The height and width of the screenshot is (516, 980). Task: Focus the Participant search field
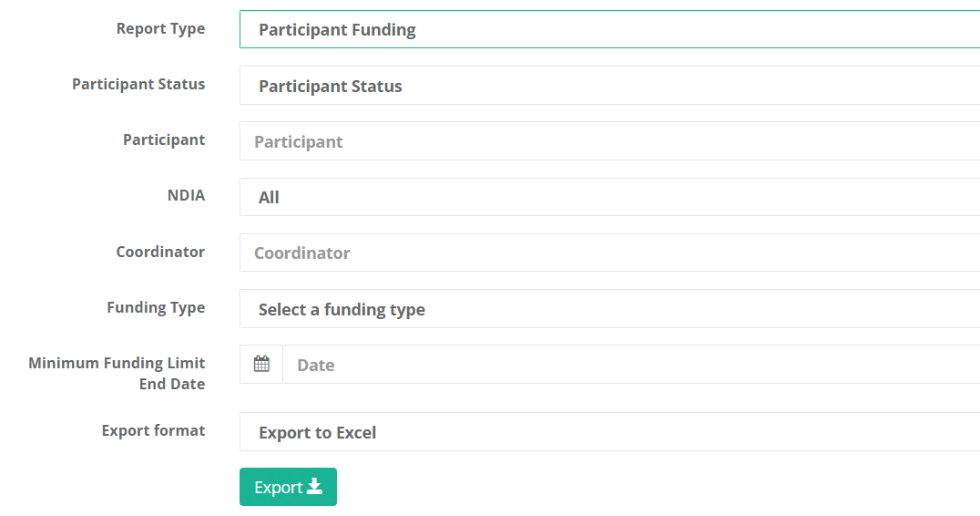tap(609, 141)
